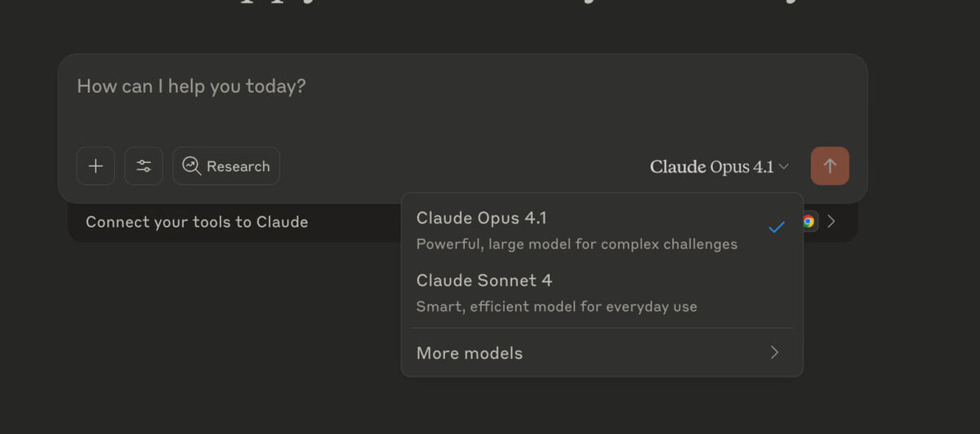Image resolution: width=980 pixels, height=434 pixels.
Task: Click the arrow right of More models
Action: click(x=774, y=352)
